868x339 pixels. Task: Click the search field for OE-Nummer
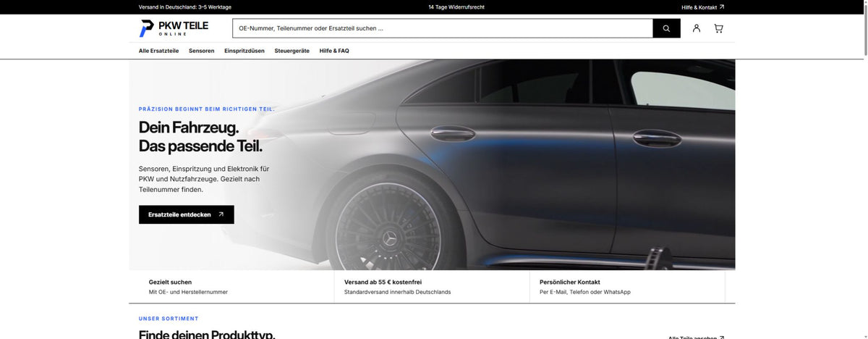tap(443, 28)
